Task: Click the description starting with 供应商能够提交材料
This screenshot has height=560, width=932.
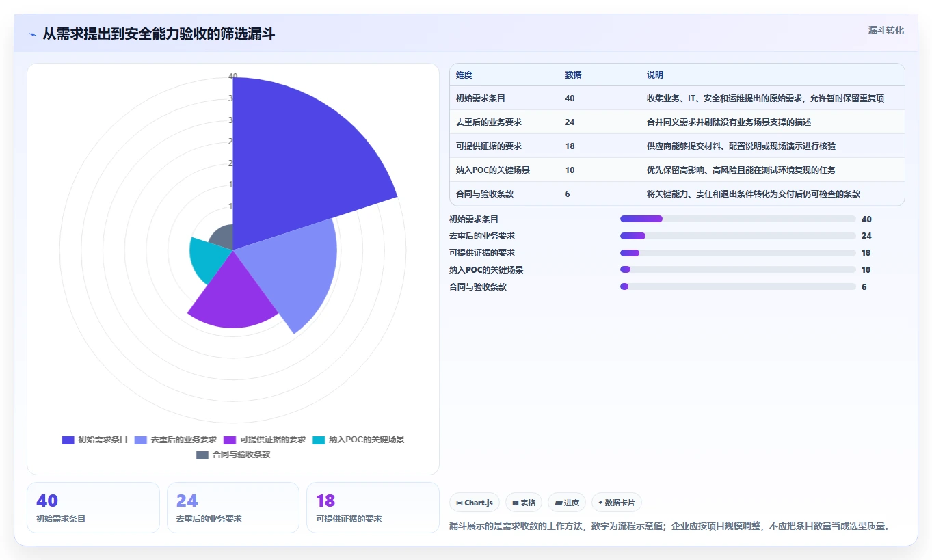Action: point(741,146)
